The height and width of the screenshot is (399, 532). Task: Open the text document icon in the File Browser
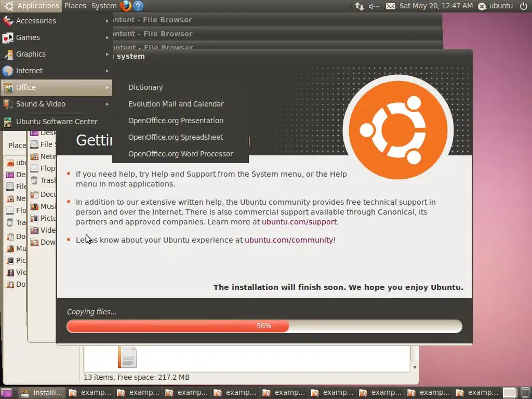click(x=127, y=356)
